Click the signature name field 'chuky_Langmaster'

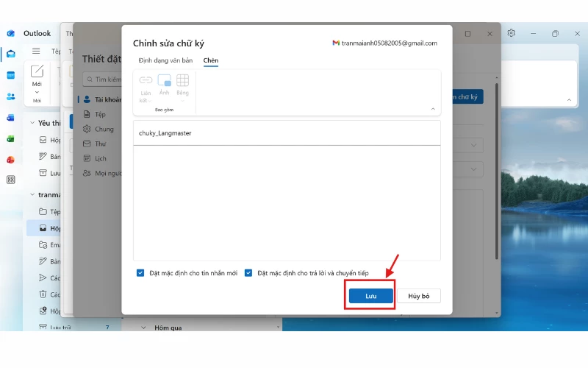point(287,133)
